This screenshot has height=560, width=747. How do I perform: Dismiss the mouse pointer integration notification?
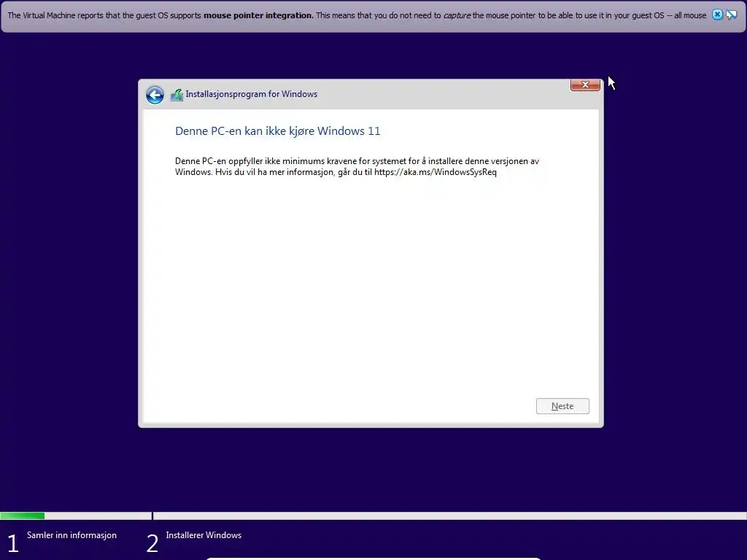pos(717,15)
